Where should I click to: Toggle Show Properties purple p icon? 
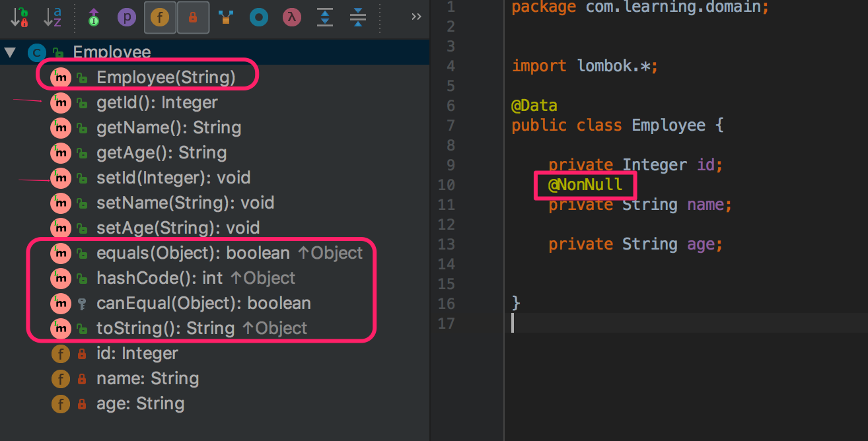pos(126,17)
